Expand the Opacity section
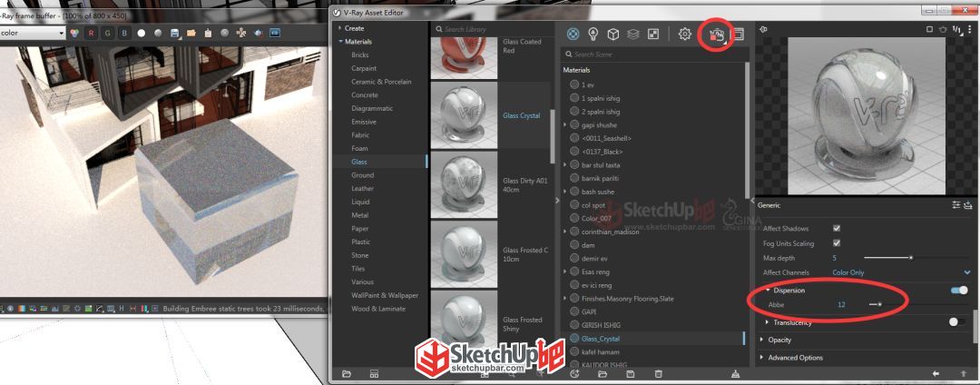This screenshot has width=980, height=385. [x=762, y=340]
